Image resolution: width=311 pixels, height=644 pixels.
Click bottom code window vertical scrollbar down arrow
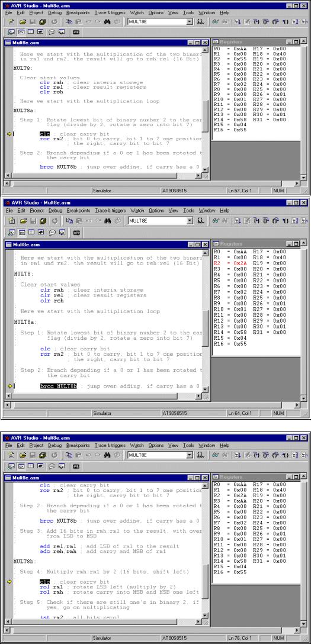(206, 615)
